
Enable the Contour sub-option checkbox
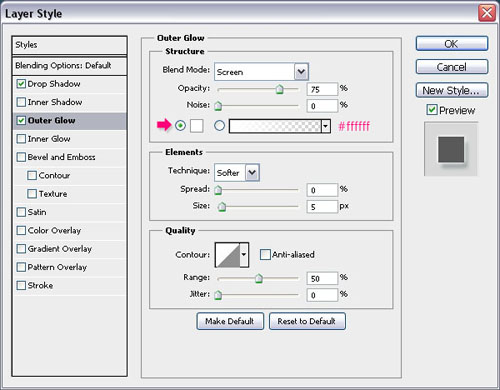tap(32, 175)
